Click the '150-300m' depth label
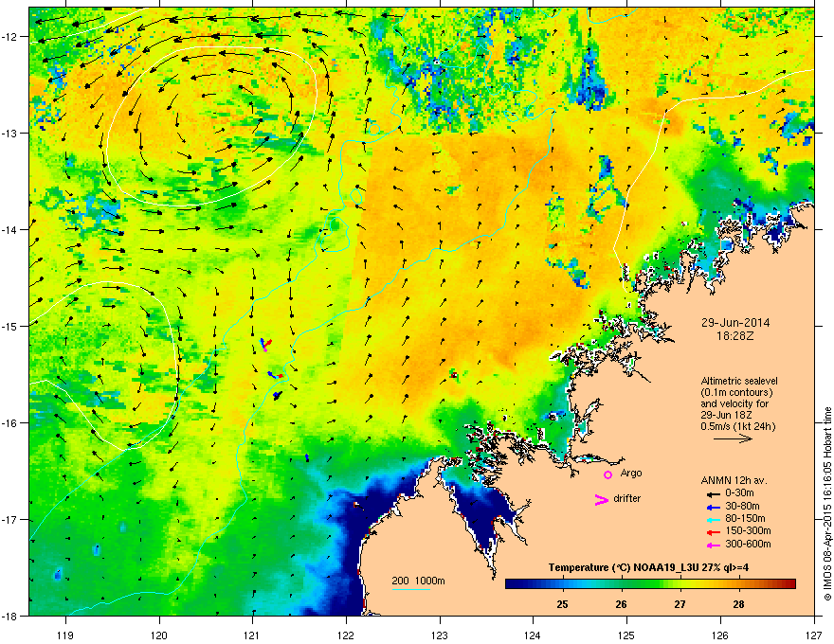This screenshot has width=834, height=644. [748, 531]
